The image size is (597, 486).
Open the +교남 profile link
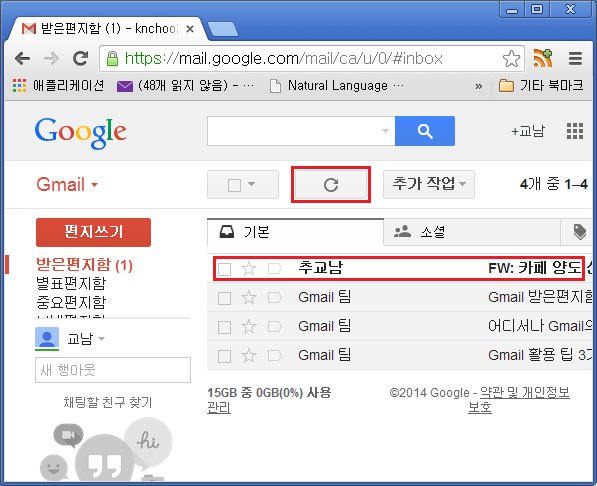point(528,131)
